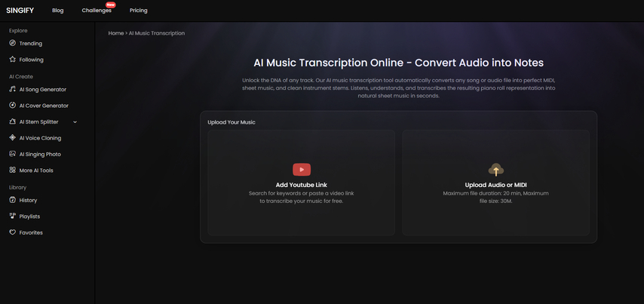Click the Playlists icon
Viewport: 644px width, 304px height.
[12, 216]
